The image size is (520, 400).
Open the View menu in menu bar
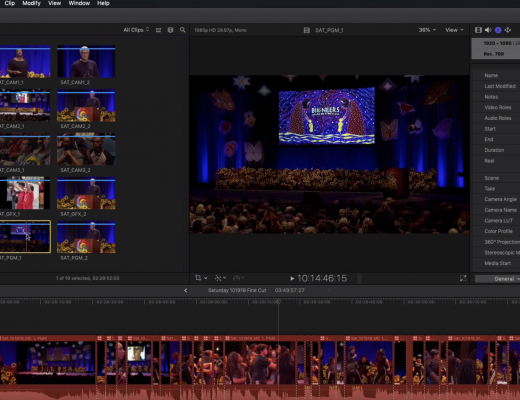pos(54,3)
